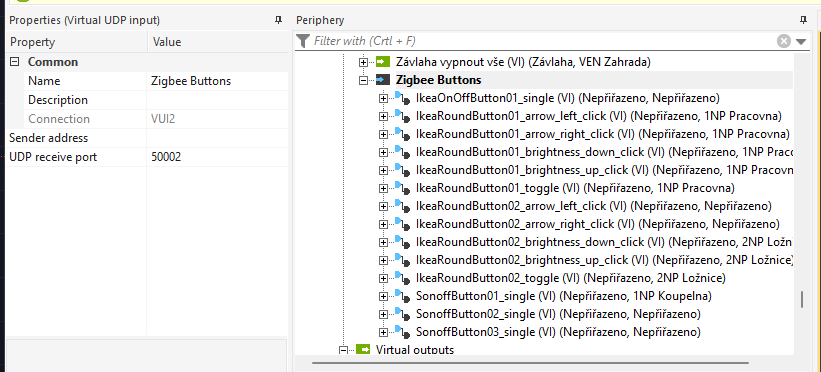Click the icon of IkeaRoundButton01_brightness_down_click
Screen dimensions: 821x372
pos(402,152)
